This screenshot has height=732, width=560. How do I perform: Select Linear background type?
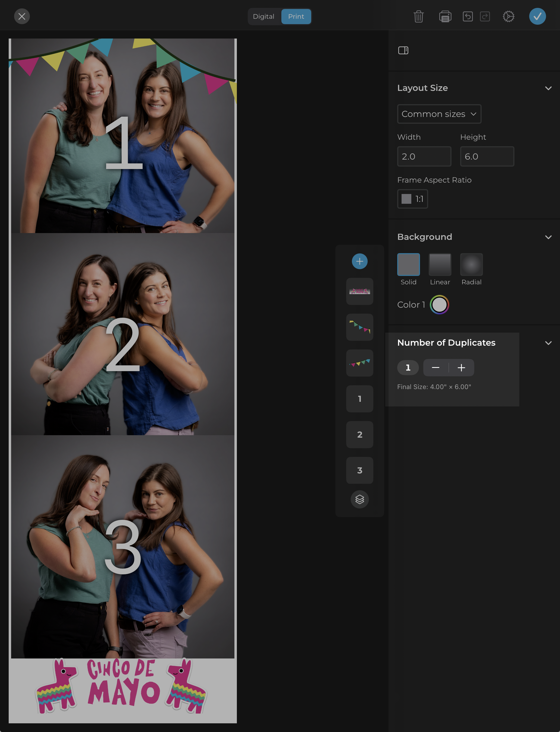coord(440,265)
